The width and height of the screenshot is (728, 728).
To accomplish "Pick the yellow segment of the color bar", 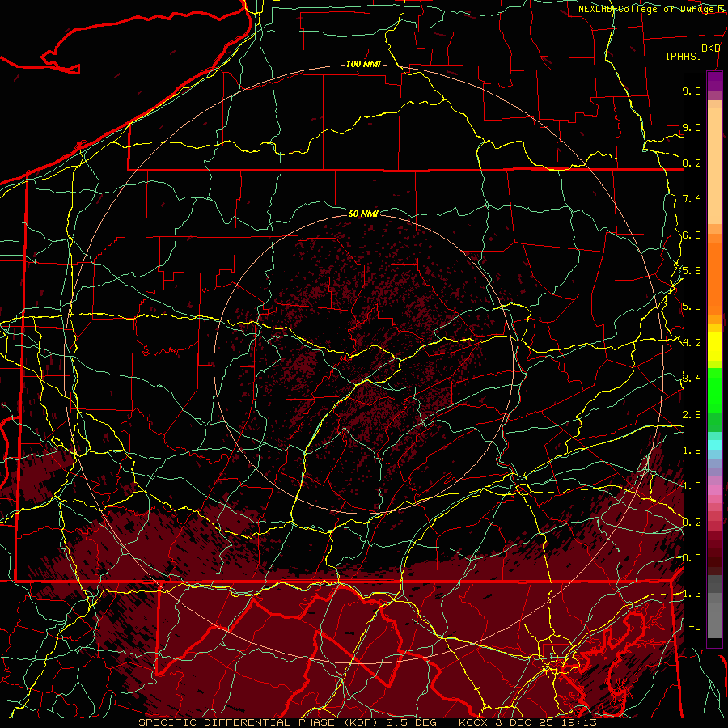I will click(x=714, y=346).
